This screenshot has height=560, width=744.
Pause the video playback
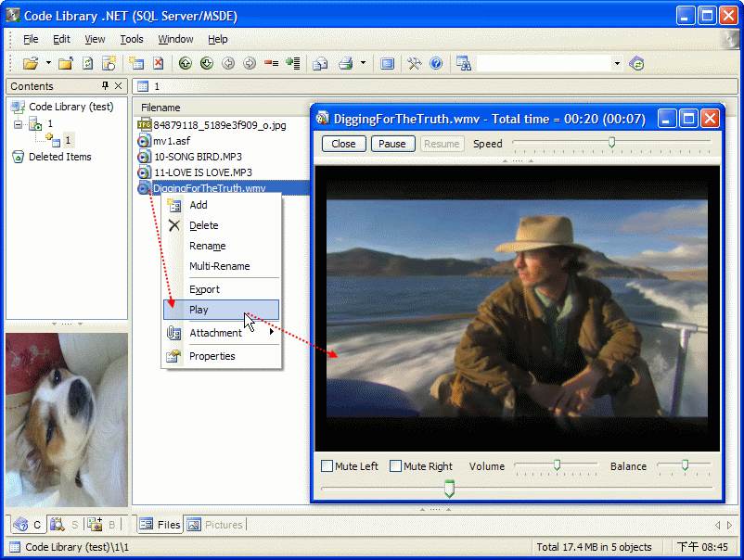coord(392,144)
